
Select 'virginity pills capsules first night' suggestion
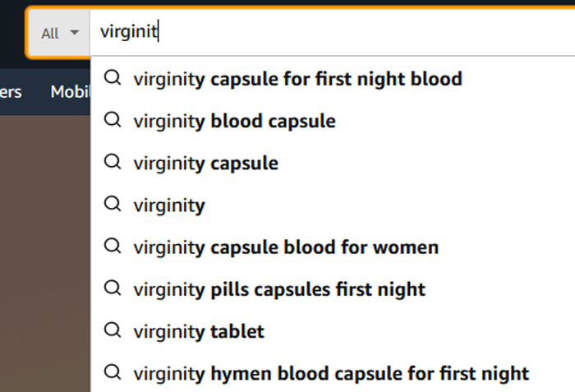point(279,289)
